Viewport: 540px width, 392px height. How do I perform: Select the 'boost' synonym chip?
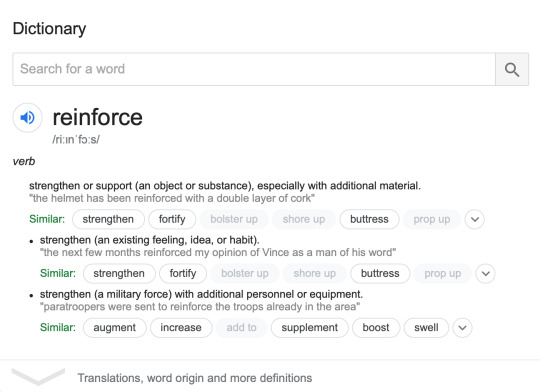(x=376, y=328)
